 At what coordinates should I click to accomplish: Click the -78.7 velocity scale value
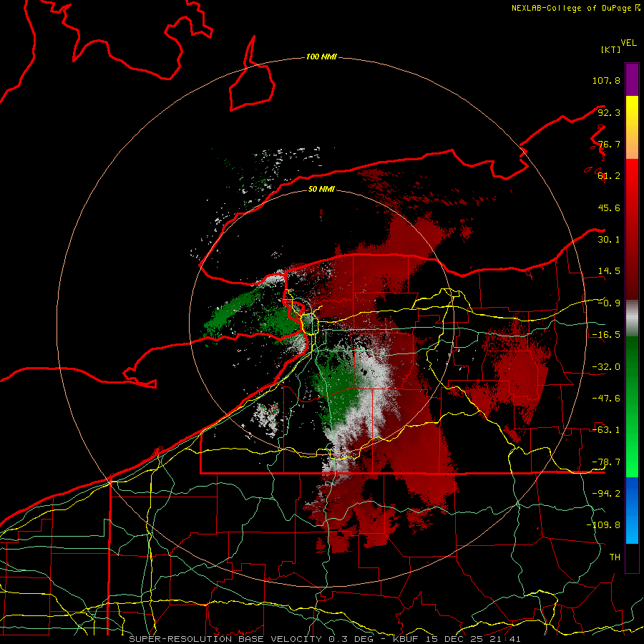(606, 462)
